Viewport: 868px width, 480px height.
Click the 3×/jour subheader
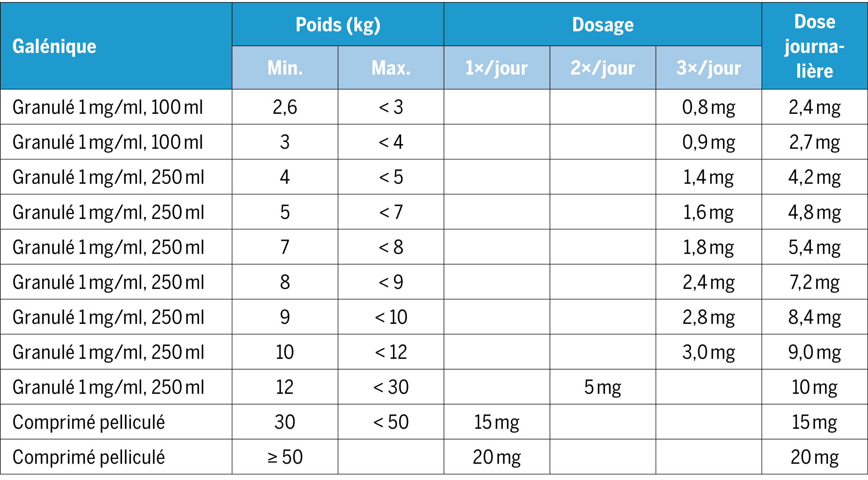(708, 68)
